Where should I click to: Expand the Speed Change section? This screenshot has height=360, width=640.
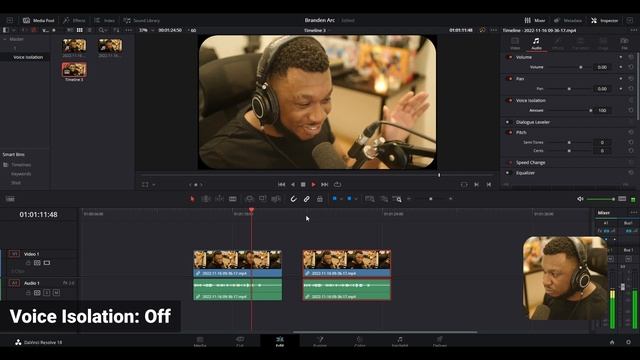point(531,162)
